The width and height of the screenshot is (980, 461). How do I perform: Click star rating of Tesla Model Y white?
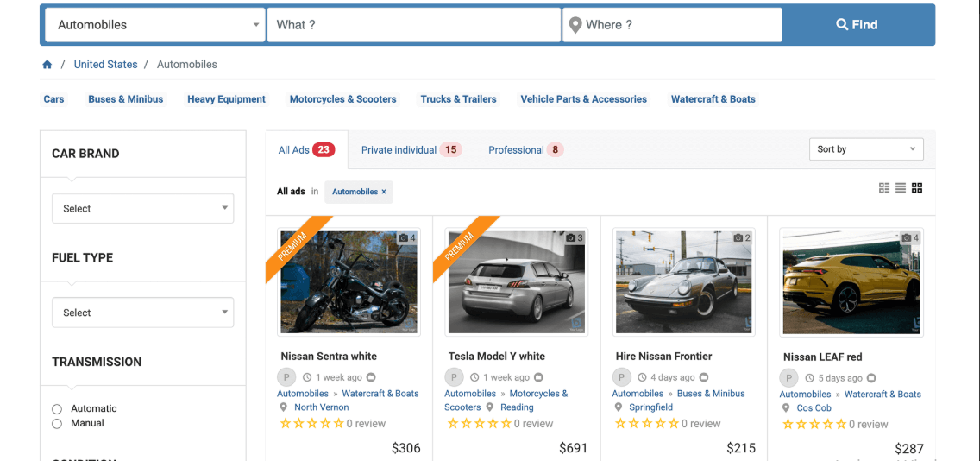(480, 424)
